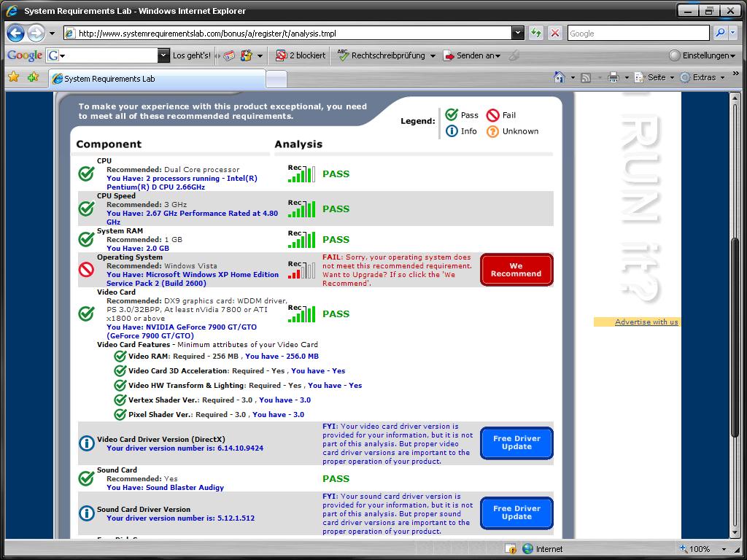The image size is (747, 560).
Task: Click the 'Los geht's!' Google search button
Action: [x=192, y=55]
